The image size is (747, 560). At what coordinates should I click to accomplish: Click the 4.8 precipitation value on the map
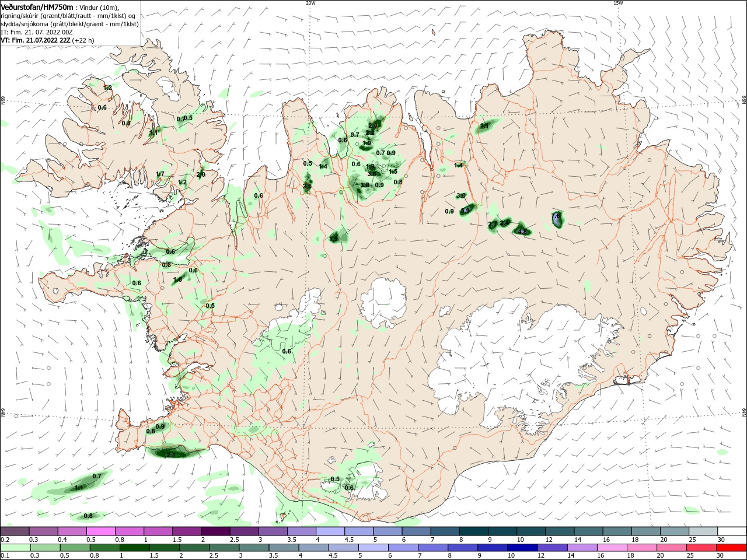(522, 232)
